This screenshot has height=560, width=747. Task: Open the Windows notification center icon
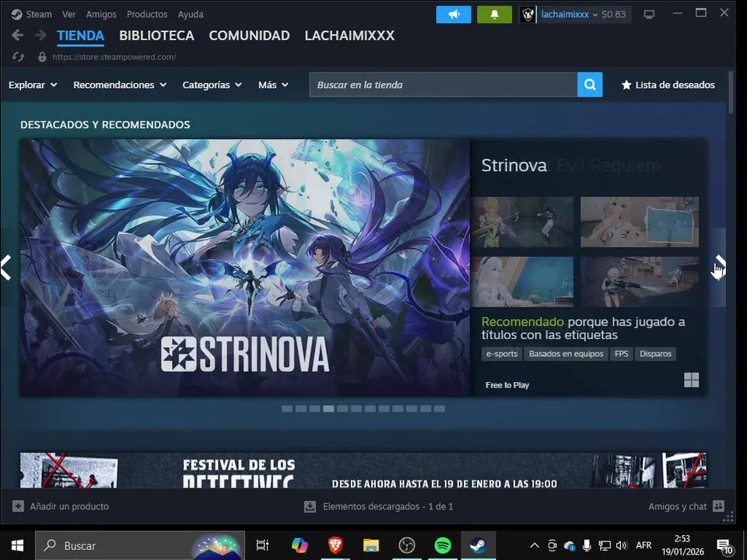tap(724, 546)
